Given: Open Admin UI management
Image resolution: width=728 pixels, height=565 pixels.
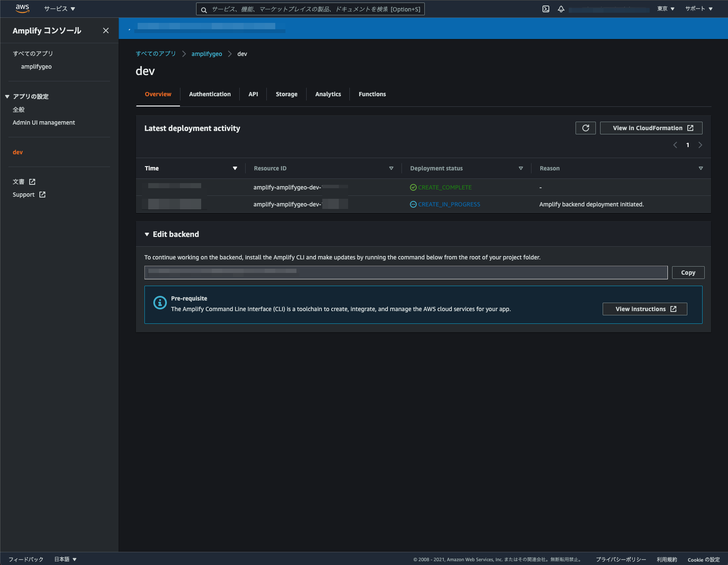Looking at the screenshot, I should point(44,122).
